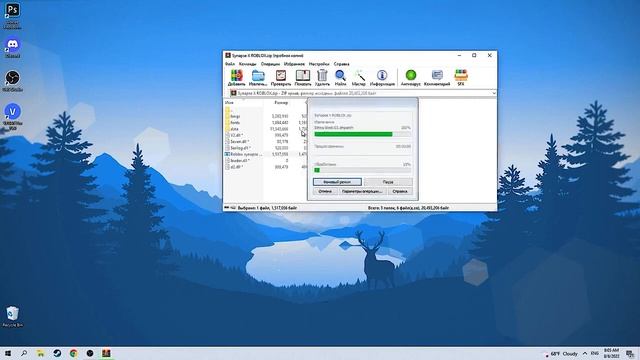Click the Показать (View) book icon

pyautogui.click(x=303, y=77)
